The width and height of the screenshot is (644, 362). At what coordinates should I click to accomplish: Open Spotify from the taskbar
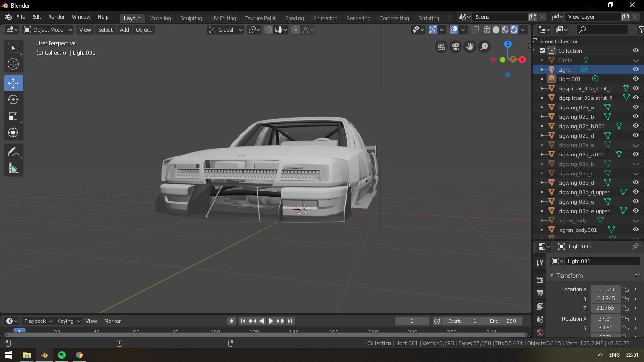(x=62, y=355)
